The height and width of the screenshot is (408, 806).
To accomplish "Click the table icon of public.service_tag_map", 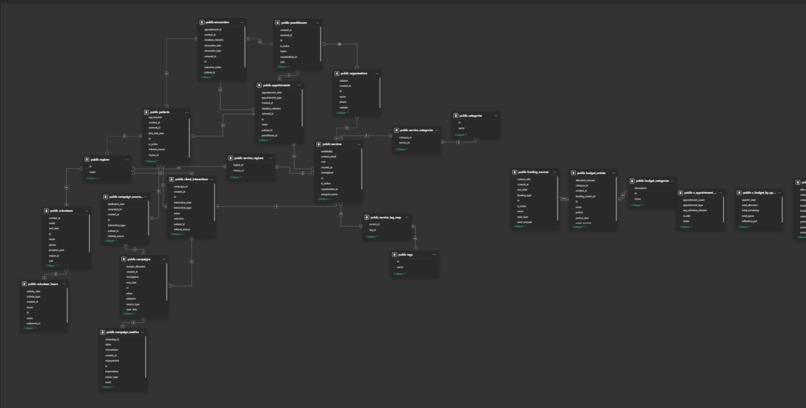I will (367, 217).
